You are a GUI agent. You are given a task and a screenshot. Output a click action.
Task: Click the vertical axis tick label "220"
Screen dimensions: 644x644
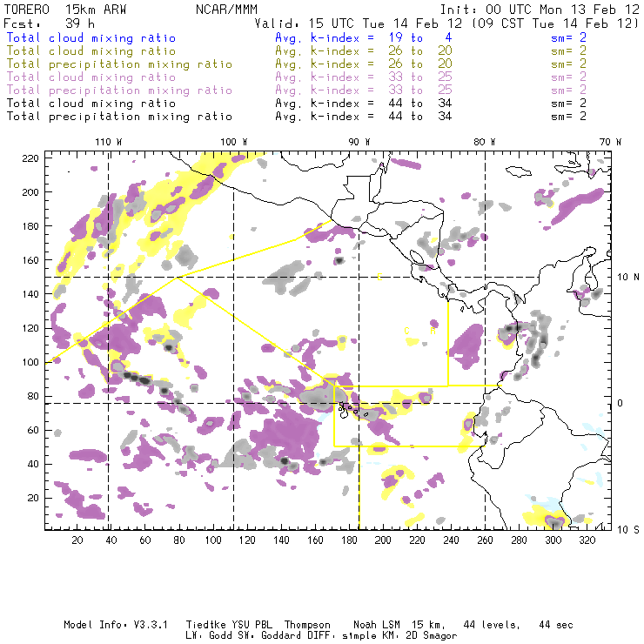click(30, 158)
